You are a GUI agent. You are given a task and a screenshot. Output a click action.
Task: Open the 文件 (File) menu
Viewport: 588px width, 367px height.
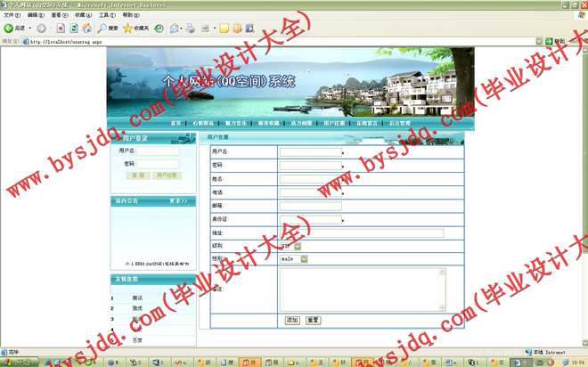pyautogui.click(x=10, y=15)
